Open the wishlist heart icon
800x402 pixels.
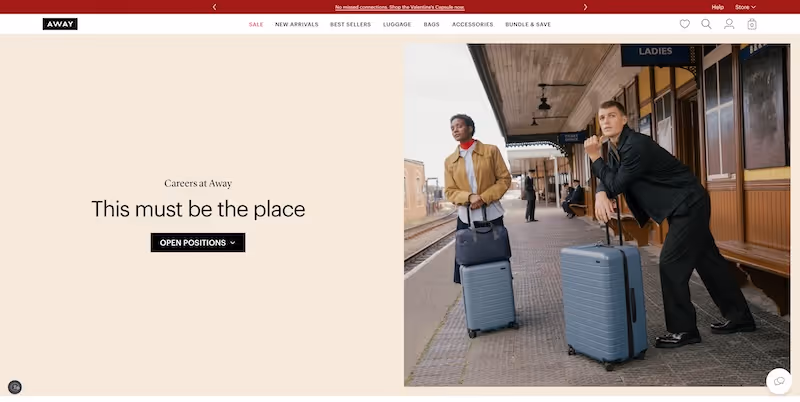pos(685,24)
